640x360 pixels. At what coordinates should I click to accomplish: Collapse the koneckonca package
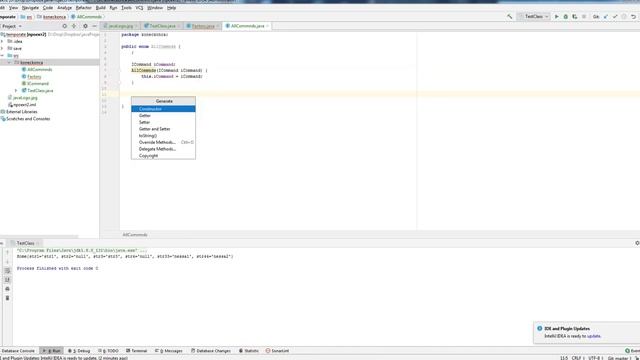pos(9,62)
